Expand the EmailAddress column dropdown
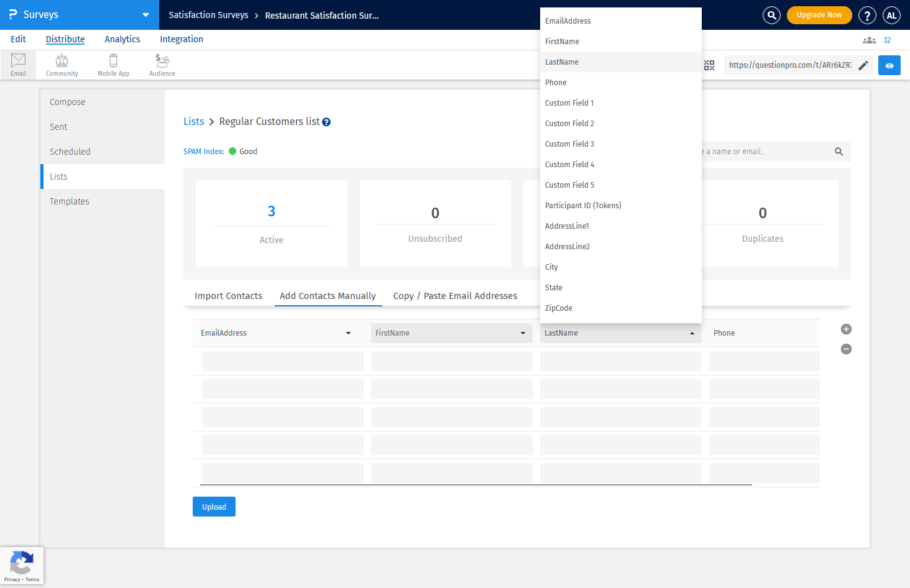Screen dimensions: 910x588 [x=348, y=333]
